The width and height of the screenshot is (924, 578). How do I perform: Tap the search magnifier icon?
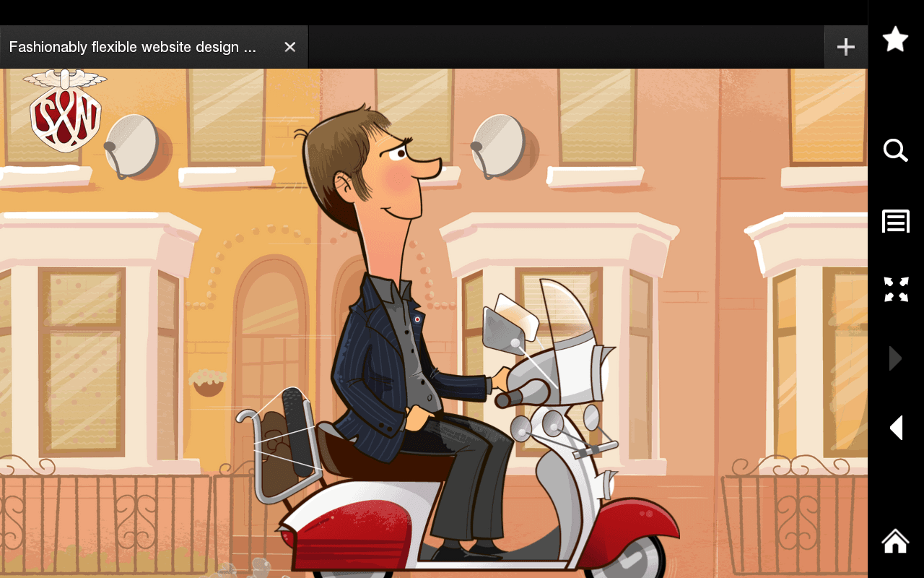coord(895,150)
